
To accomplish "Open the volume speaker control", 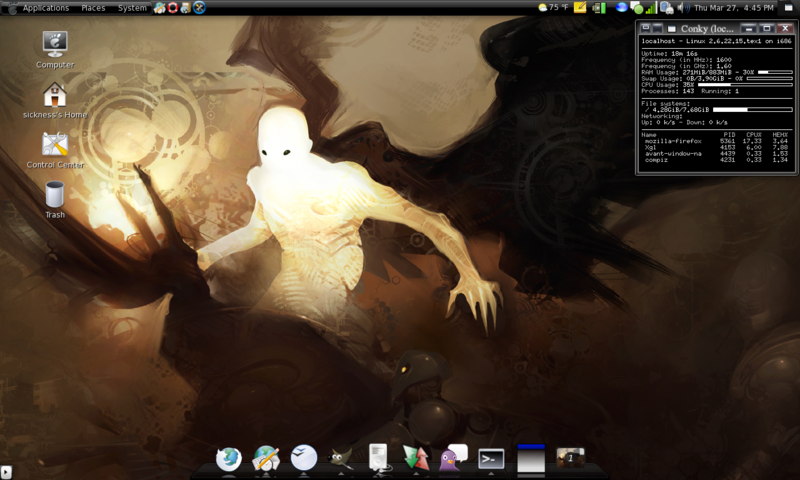I will (x=683, y=8).
